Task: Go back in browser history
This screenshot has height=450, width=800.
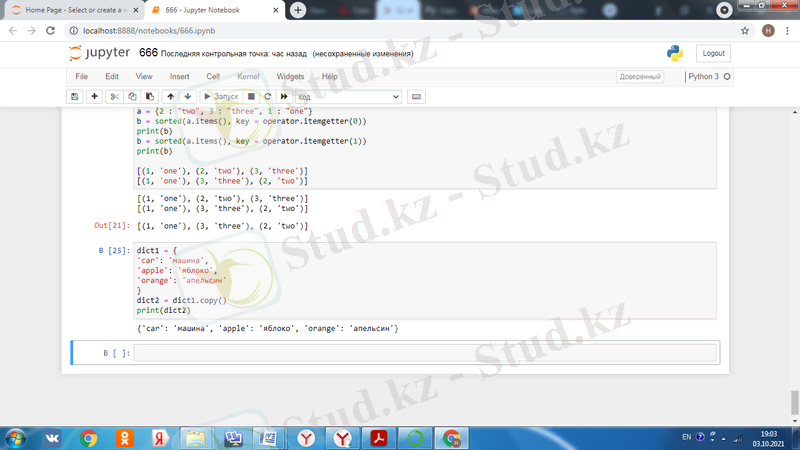Action: pos(13,31)
